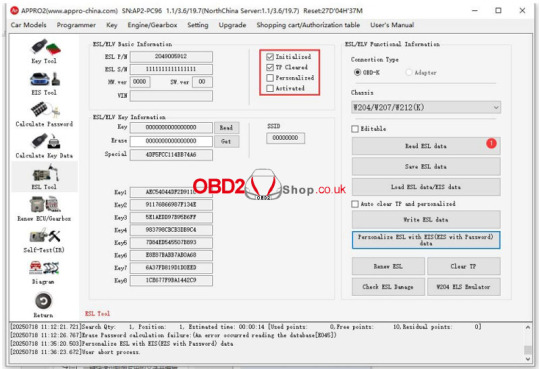Click the Key value field of zeros
The image size is (540, 369).
tap(171, 128)
